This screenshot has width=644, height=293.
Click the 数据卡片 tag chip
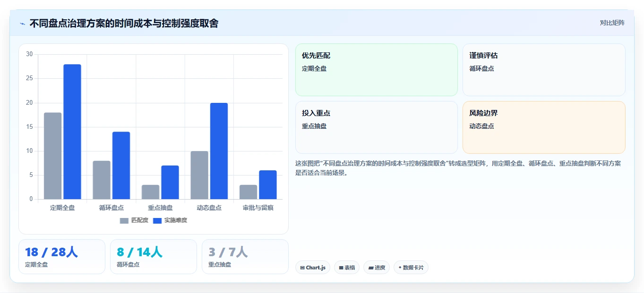(411, 268)
